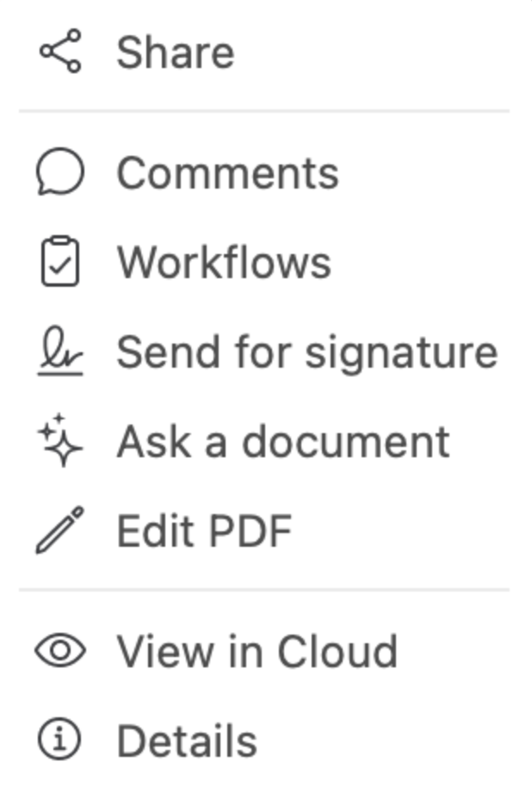532x787 pixels.
Task: Click the sparkles Ask a document icon
Action: (59, 439)
